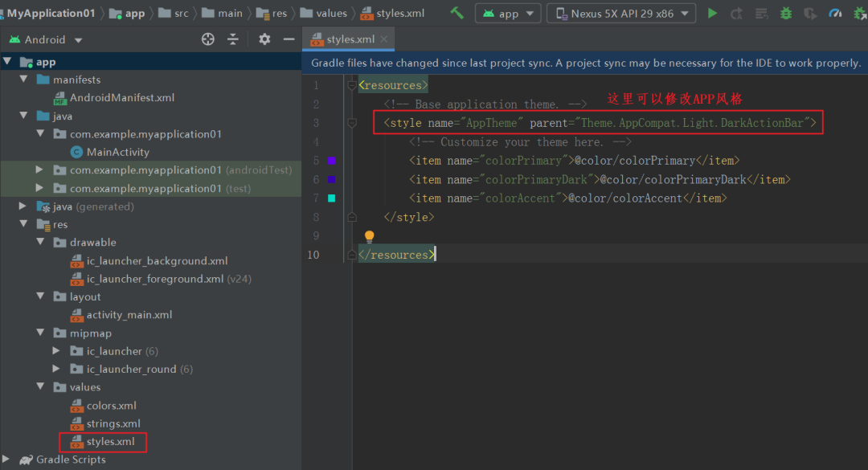
Task: Click the Collapse All icon in the project panel
Action: point(233,39)
